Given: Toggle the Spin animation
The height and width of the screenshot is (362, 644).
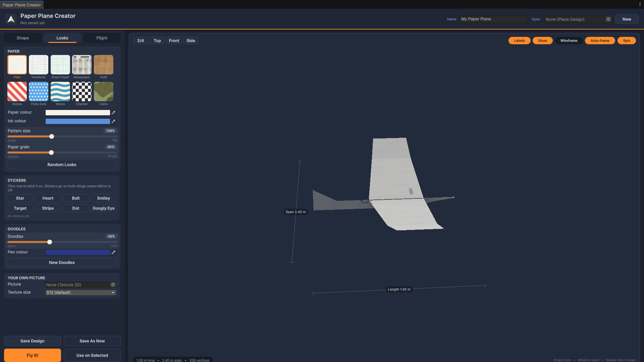Looking at the screenshot, I should click(x=626, y=41).
